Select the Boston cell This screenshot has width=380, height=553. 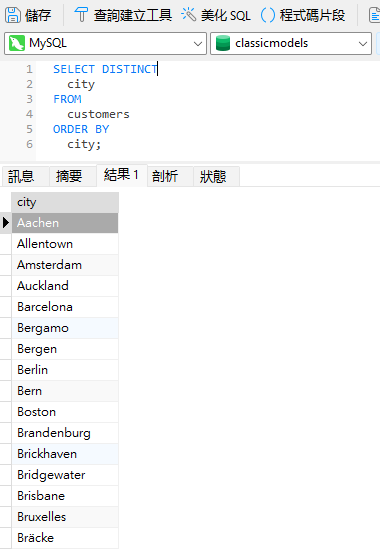(65, 412)
